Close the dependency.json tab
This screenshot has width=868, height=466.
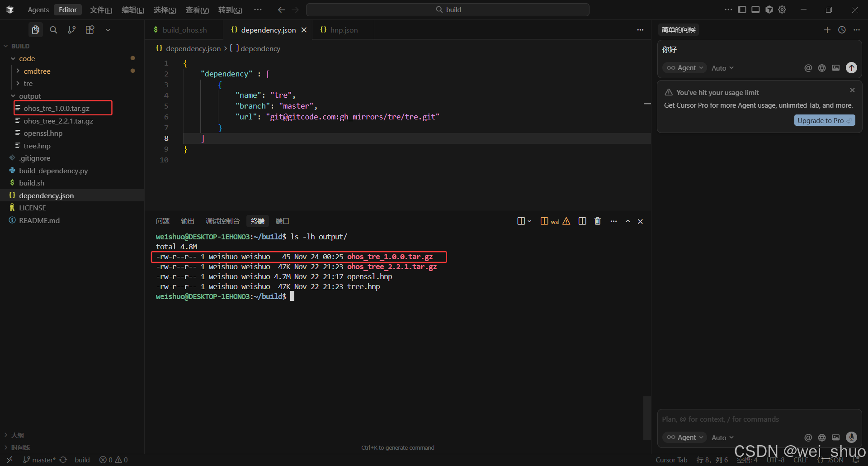[x=304, y=30]
